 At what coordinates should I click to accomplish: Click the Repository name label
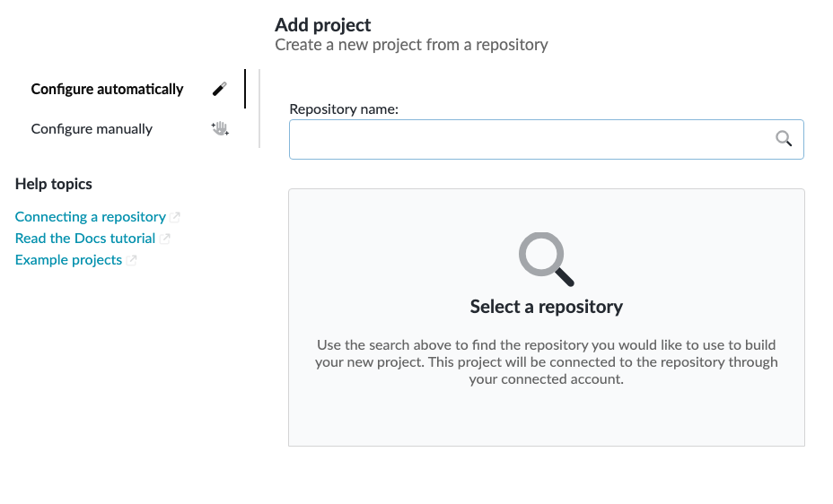[x=344, y=109]
